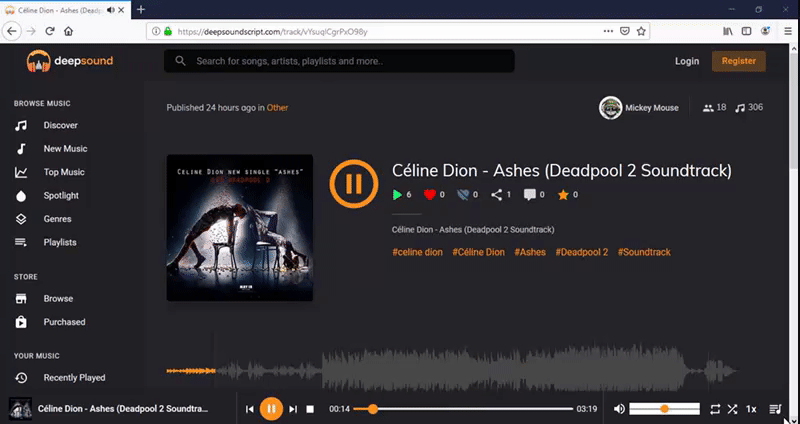This screenshot has width=800, height=424.
Task: Change the 1x playback speed
Action: (751, 409)
